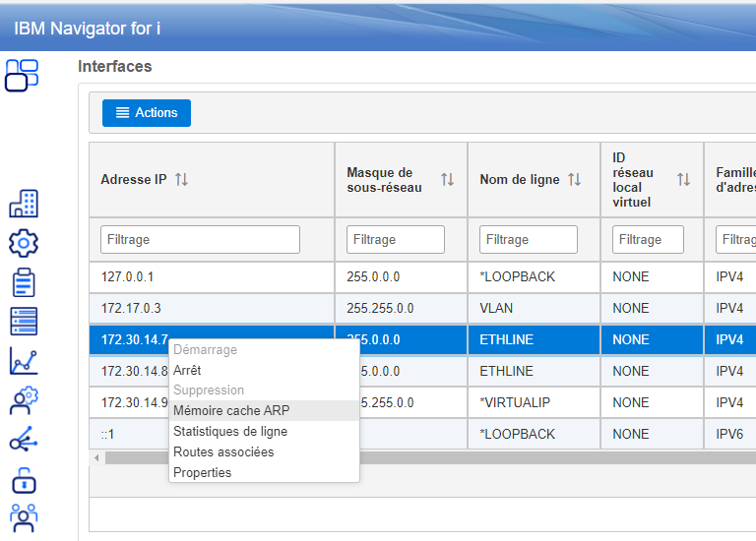
Task: Sort table by Adresse IP column
Action: click(x=181, y=180)
